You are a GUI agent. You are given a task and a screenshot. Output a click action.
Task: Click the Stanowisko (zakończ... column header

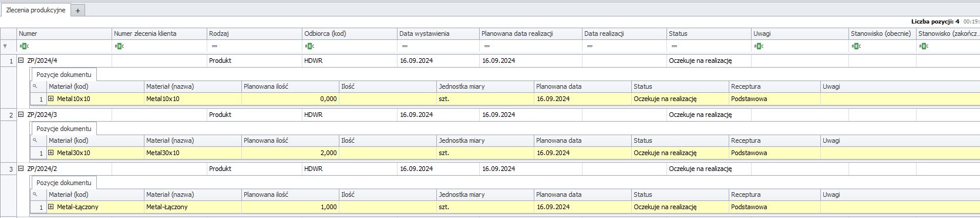click(x=948, y=33)
